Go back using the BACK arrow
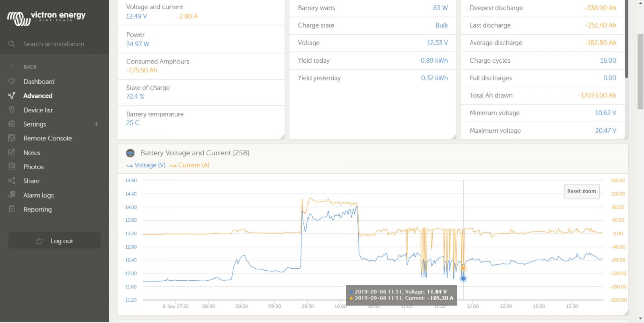 tap(12, 67)
